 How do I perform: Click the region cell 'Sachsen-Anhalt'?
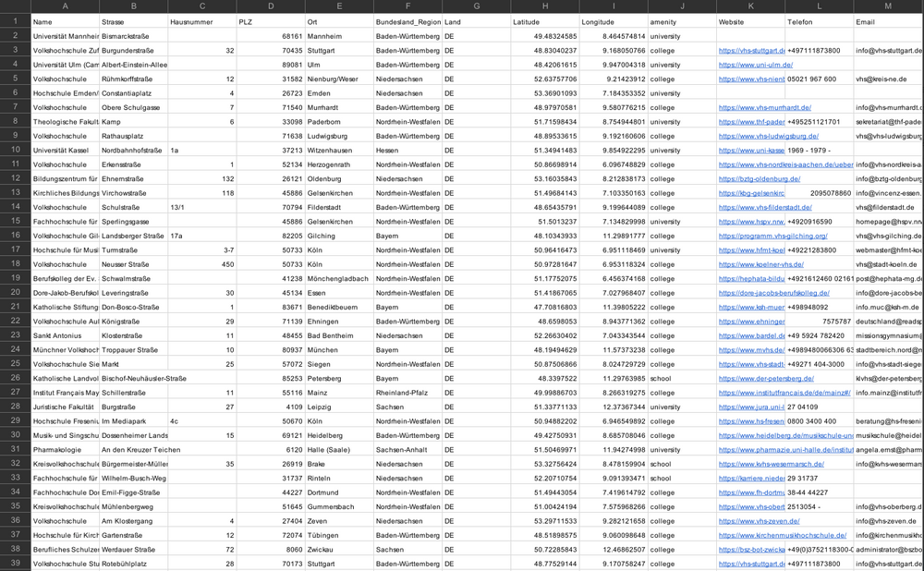tap(407, 450)
